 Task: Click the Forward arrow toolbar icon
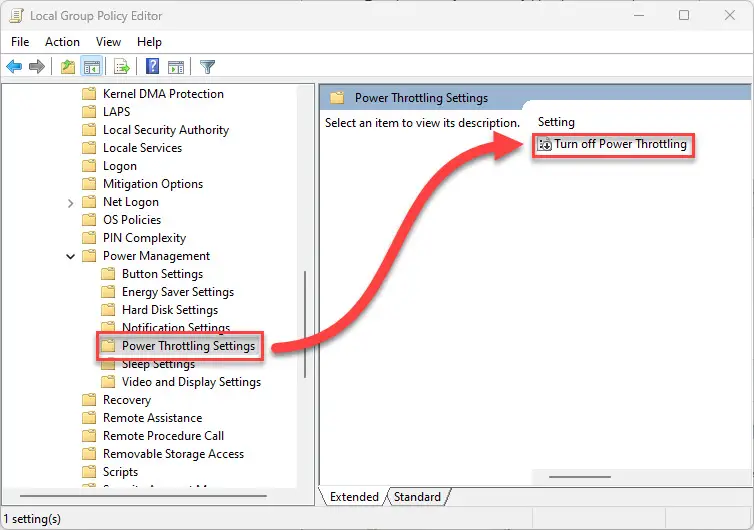37,66
